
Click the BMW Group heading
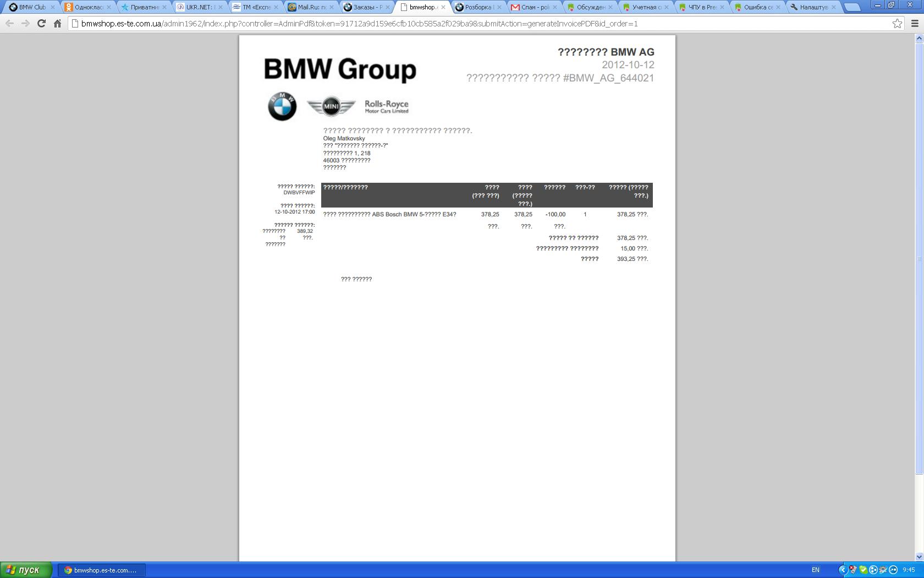click(340, 70)
